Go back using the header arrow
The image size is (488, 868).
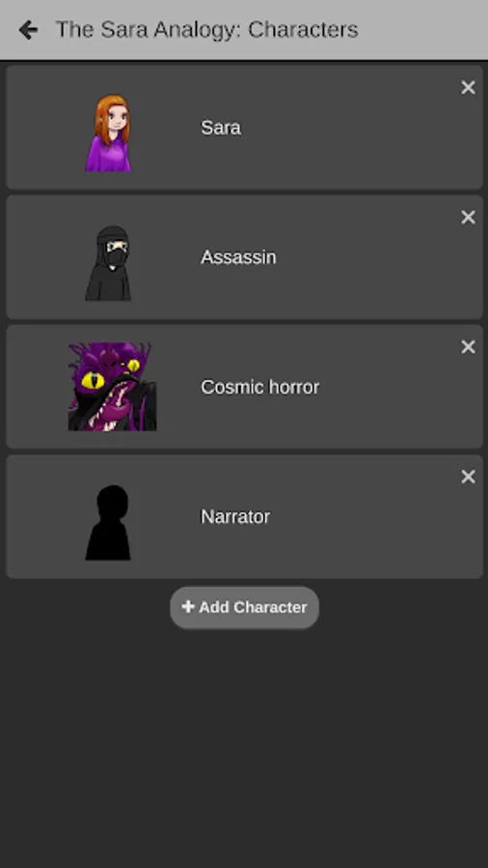point(28,30)
